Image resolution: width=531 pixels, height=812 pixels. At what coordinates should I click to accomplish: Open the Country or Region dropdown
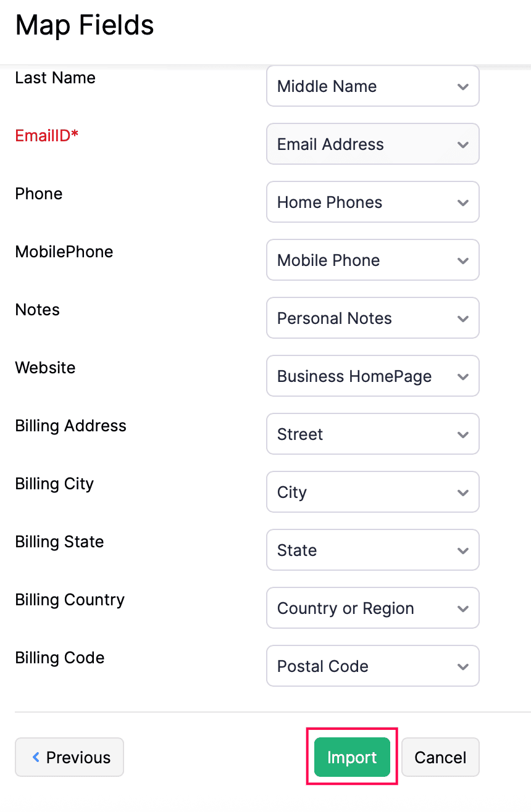point(372,608)
